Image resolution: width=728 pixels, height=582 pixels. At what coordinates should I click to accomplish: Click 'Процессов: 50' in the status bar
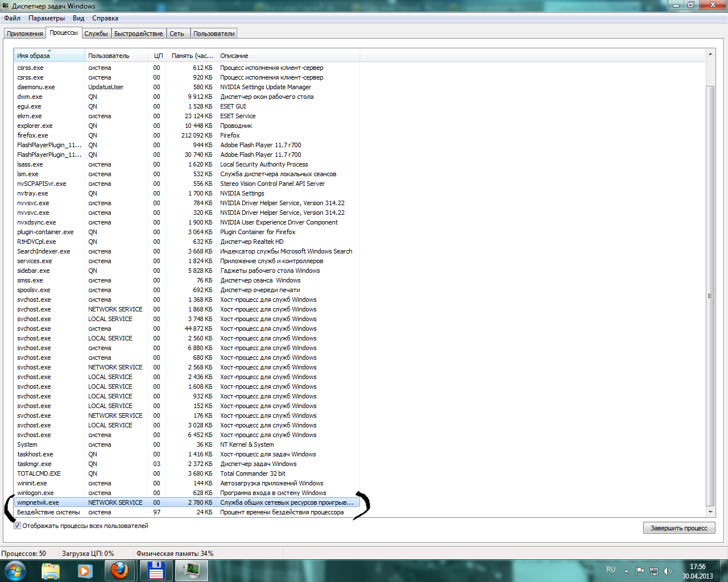click(x=23, y=553)
